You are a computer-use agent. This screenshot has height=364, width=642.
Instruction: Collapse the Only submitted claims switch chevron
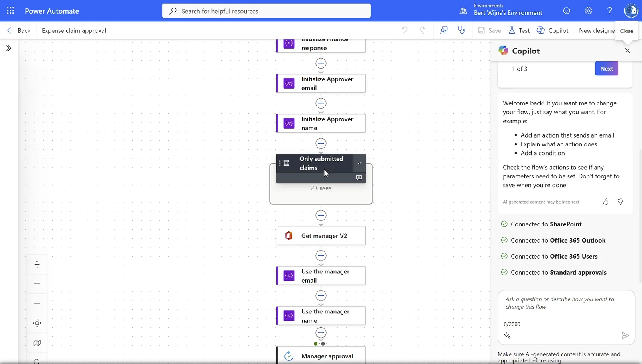pos(359,163)
